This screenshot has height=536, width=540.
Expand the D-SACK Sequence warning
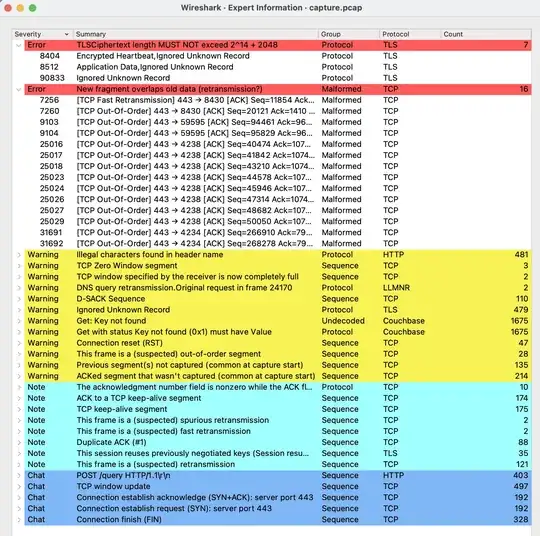point(19,299)
